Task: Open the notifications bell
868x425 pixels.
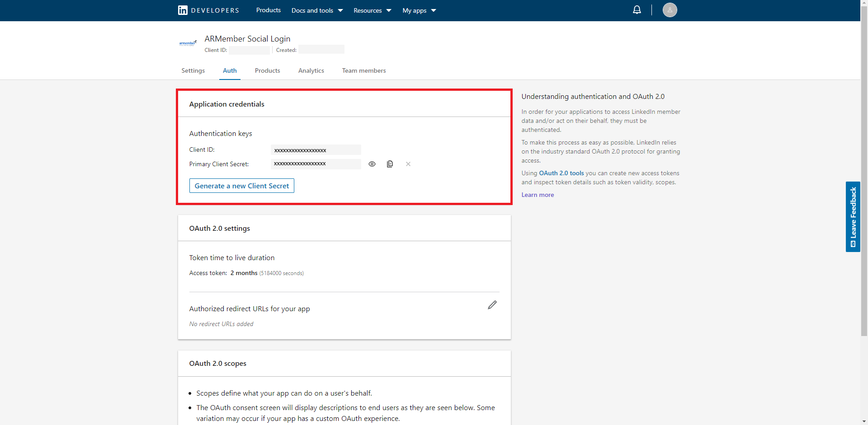Action: pos(637,10)
